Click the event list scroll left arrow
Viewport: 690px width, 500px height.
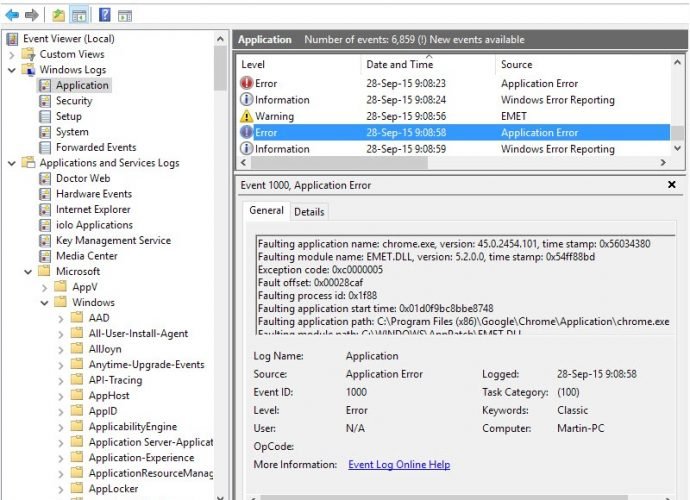[x=244, y=162]
